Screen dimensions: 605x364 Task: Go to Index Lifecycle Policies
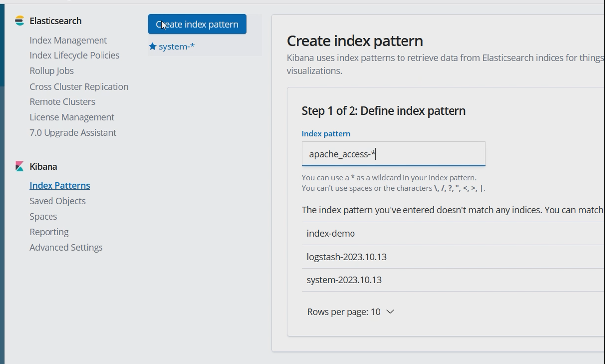(x=74, y=55)
